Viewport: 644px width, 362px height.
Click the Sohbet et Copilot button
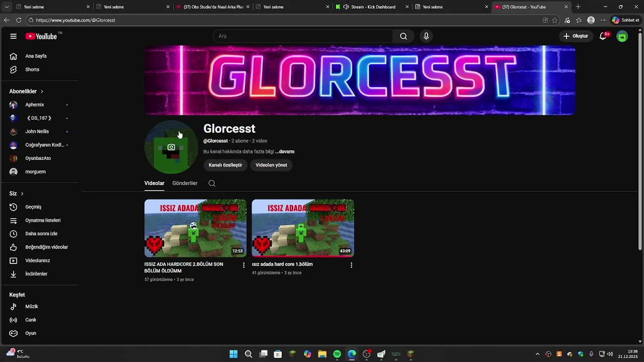[x=625, y=20]
